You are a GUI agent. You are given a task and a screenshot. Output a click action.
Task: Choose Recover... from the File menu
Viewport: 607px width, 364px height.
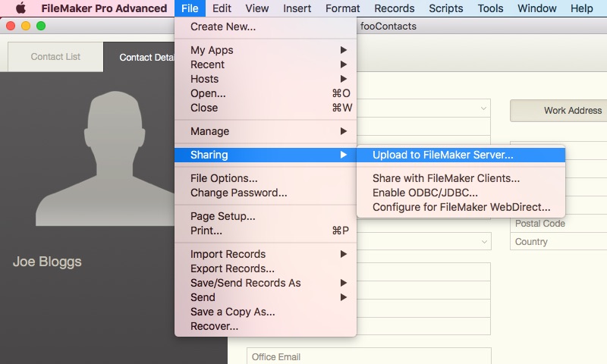point(266,326)
